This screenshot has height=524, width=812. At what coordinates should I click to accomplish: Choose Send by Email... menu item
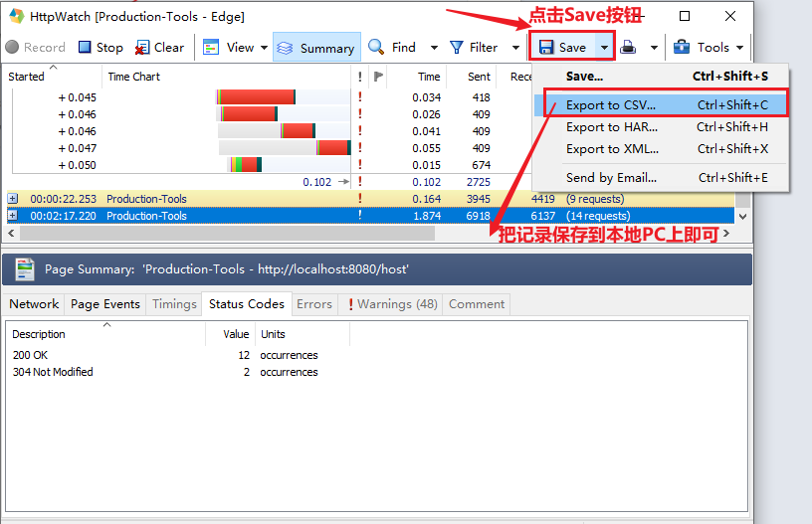tap(661, 178)
